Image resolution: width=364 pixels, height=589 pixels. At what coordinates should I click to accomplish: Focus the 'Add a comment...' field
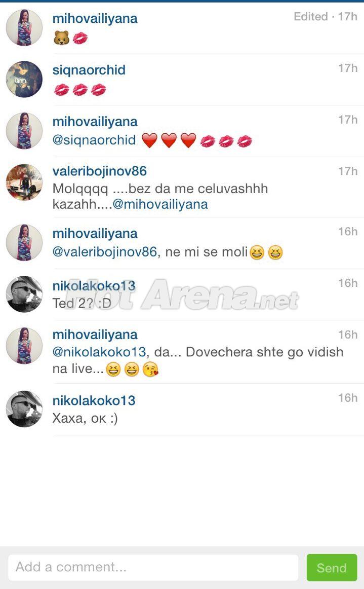(153, 567)
